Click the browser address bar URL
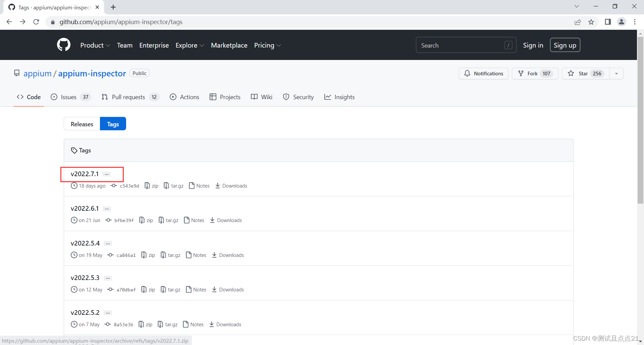This screenshot has width=644, height=345. click(x=121, y=22)
